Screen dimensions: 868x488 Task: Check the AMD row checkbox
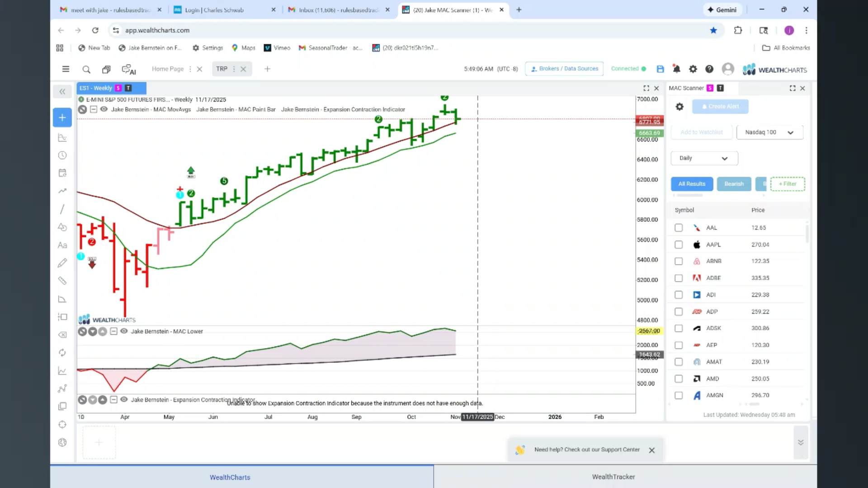pos(679,379)
